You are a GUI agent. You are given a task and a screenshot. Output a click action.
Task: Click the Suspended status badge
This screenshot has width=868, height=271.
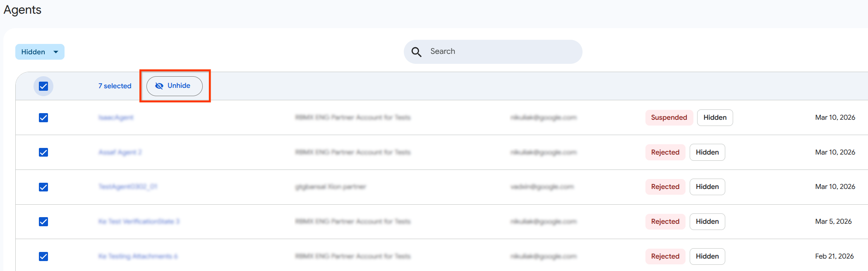pos(669,118)
